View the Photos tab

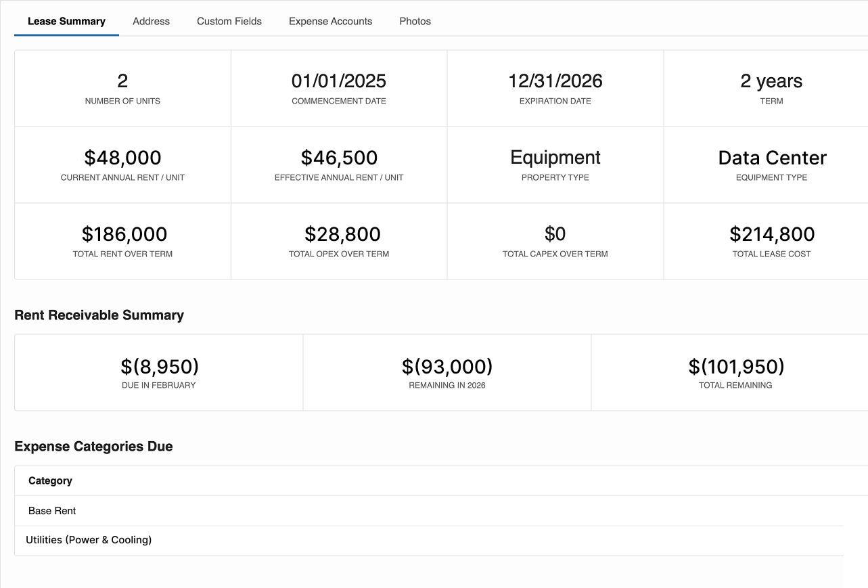click(415, 21)
